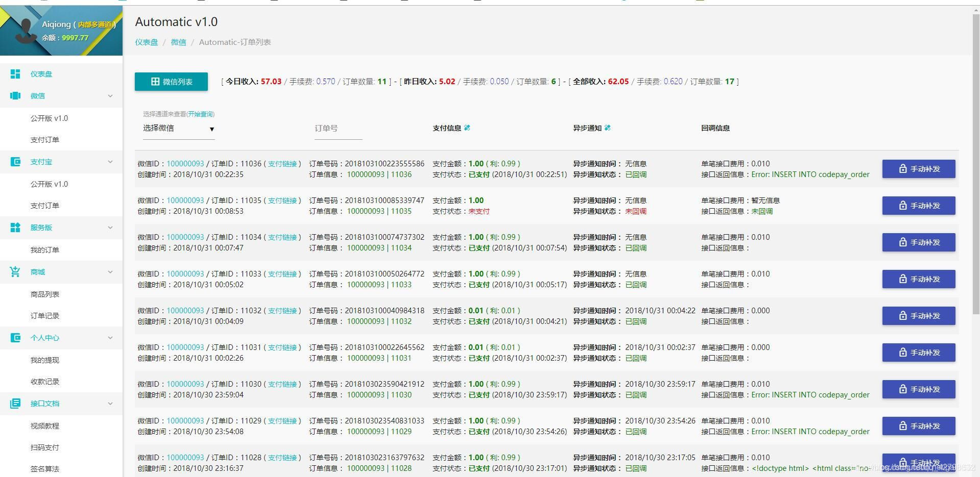Open 支付链接 for order 11028
The width and height of the screenshot is (980, 477).
[x=282, y=458]
